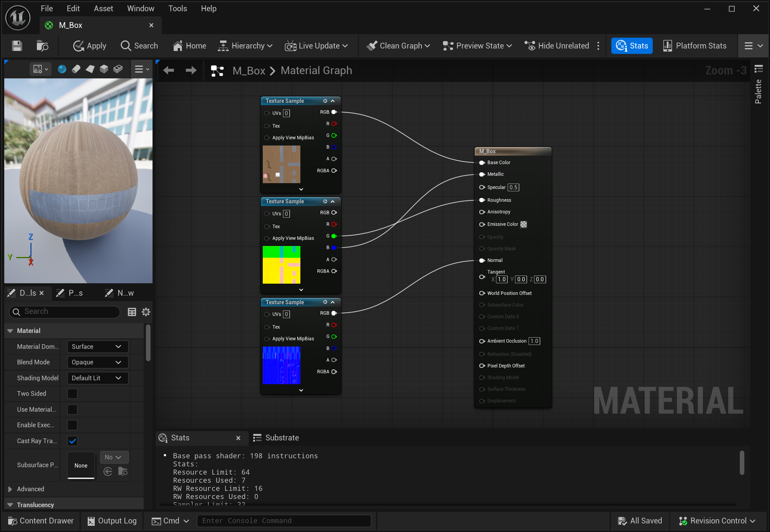Viewport: 770px width, 532px height.
Task: Expand the Advanced section
Action: click(x=10, y=489)
